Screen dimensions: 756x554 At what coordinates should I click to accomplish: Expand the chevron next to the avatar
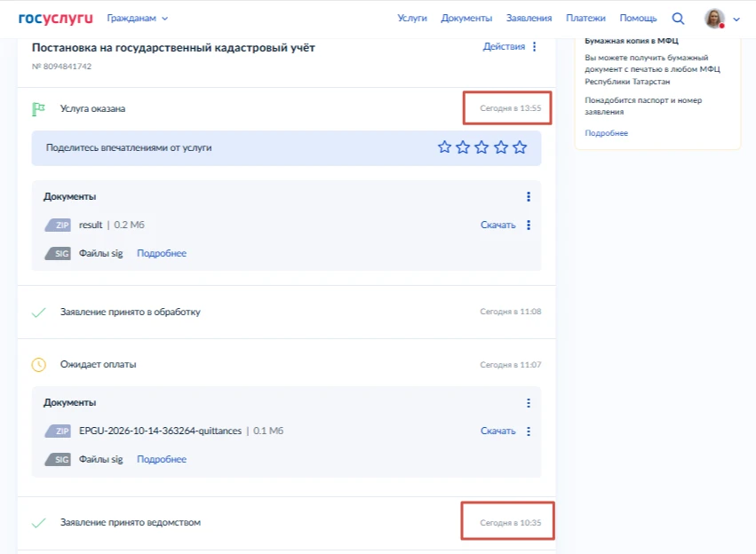[736, 20]
